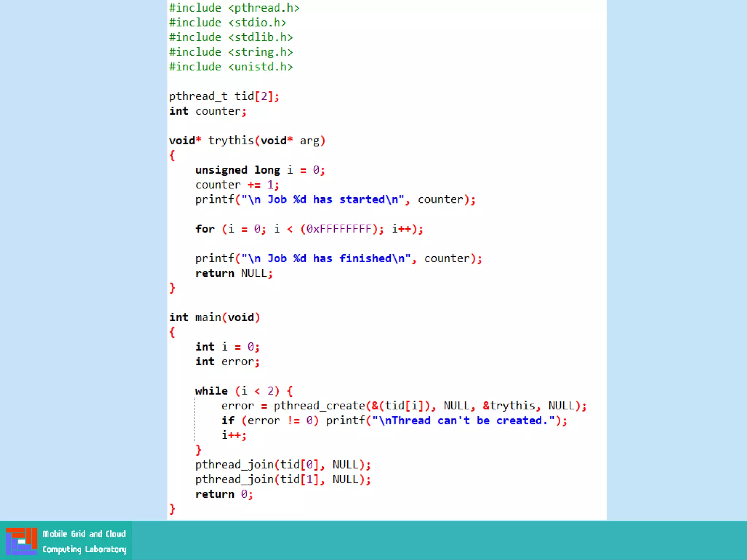The width and height of the screenshot is (747, 560).
Task: Click the 'int main(void)' line
Action: [x=214, y=317]
